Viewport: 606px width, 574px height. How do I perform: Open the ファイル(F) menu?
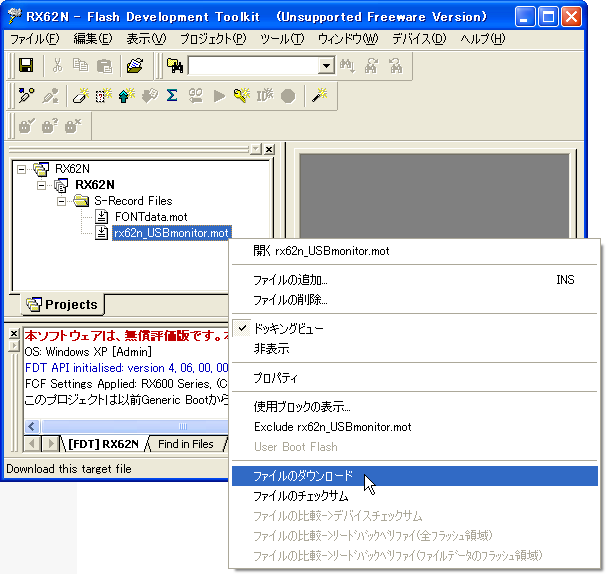coord(34,39)
